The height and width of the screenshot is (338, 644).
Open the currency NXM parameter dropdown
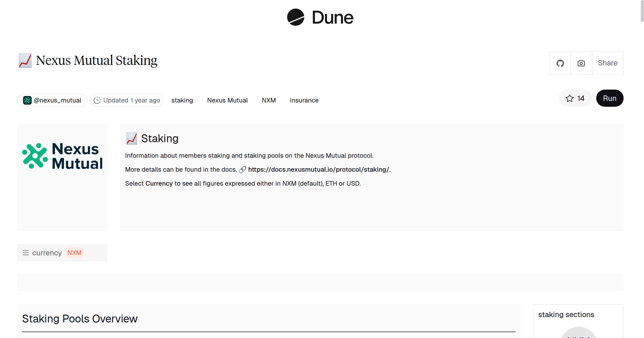pos(74,253)
